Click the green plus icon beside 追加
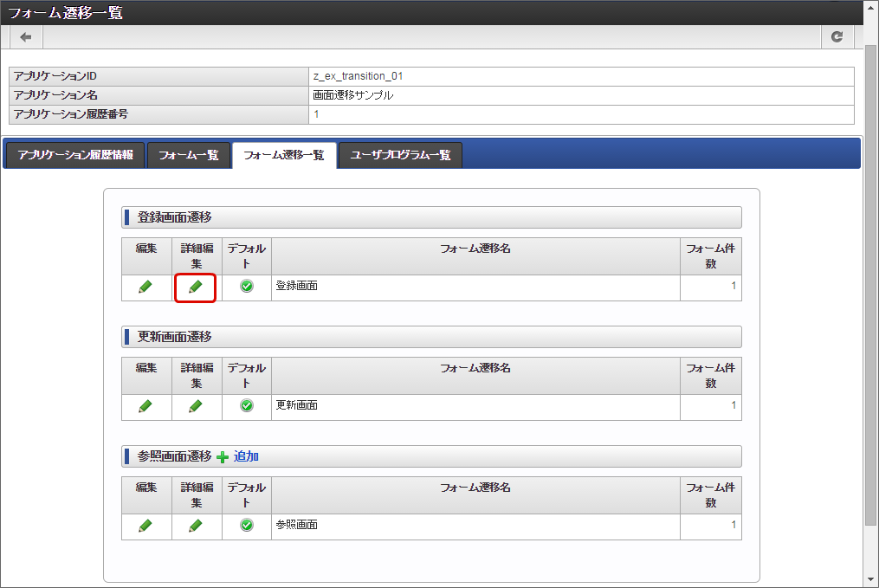The height and width of the screenshot is (588, 879). click(x=223, y=457)
